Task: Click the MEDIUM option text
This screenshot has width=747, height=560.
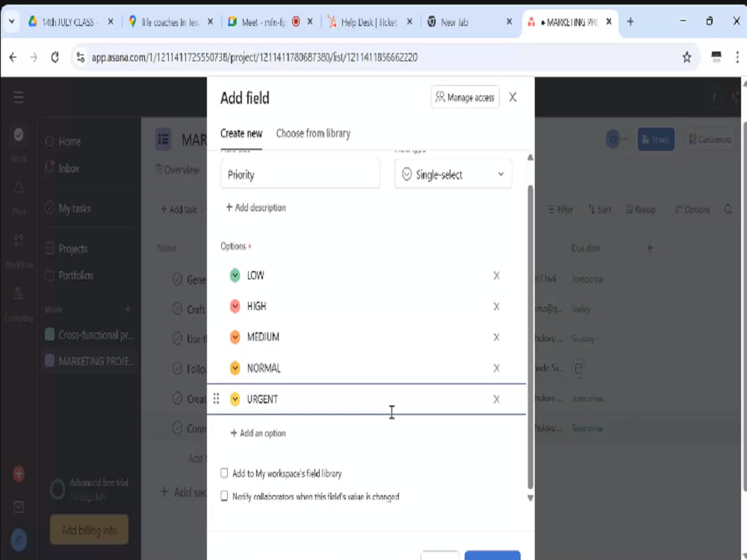Action: tap(263, 337)
